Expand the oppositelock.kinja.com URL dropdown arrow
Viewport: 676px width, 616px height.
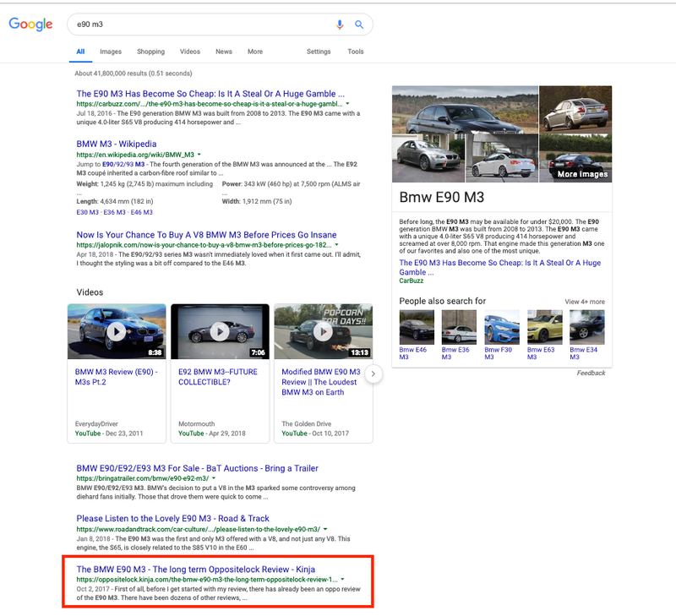click(343, 580)
